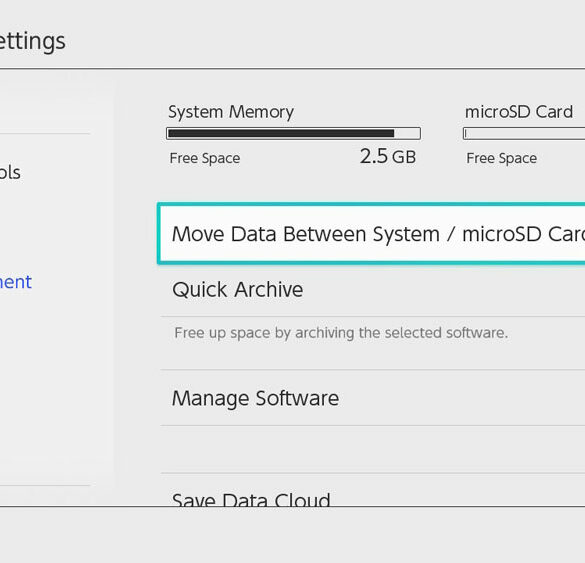Select Move Data Between System / microSD Card

[372, 234]
